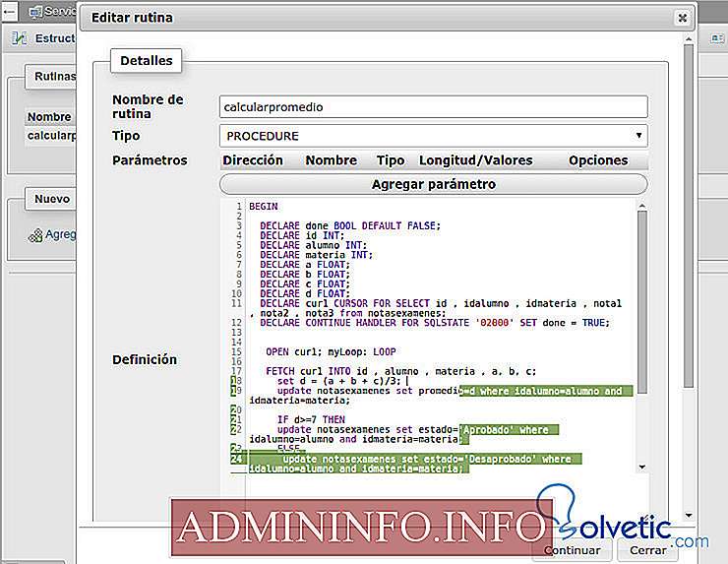The height and width of the screenshot is (564, 728).
Task: Focus the Nombre de rutina text field
Action: [x=433, y=106]
